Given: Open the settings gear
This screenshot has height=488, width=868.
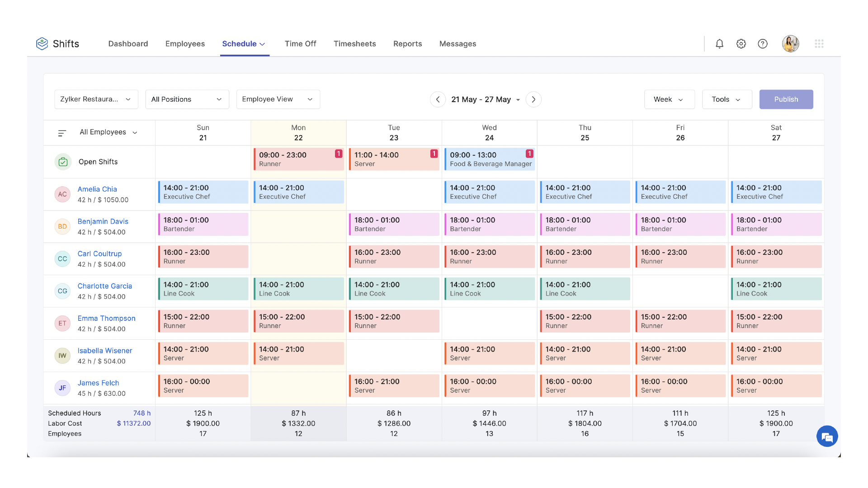Looking at the screenshot, I should click(x=741, y=43).
